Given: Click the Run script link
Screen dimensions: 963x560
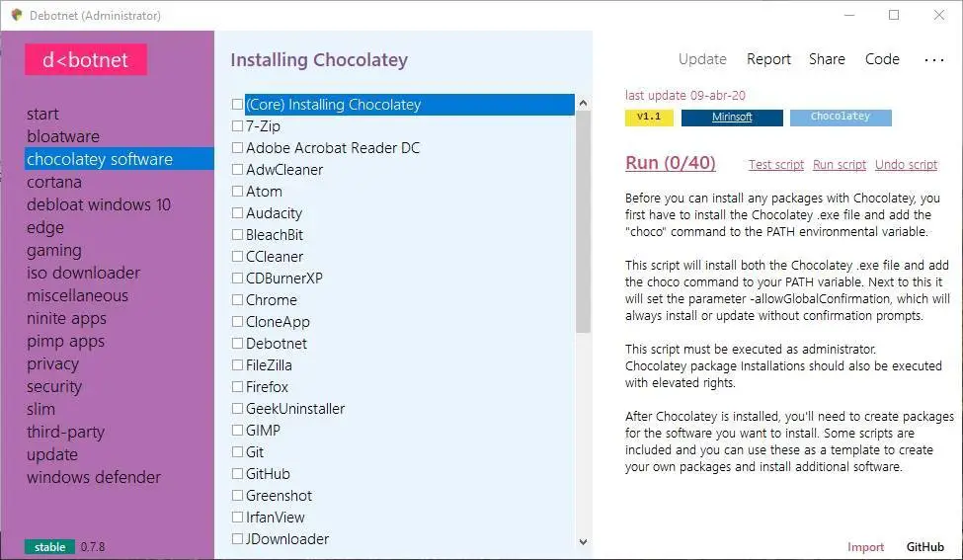Looking at the screenshot, I should 839,165.
